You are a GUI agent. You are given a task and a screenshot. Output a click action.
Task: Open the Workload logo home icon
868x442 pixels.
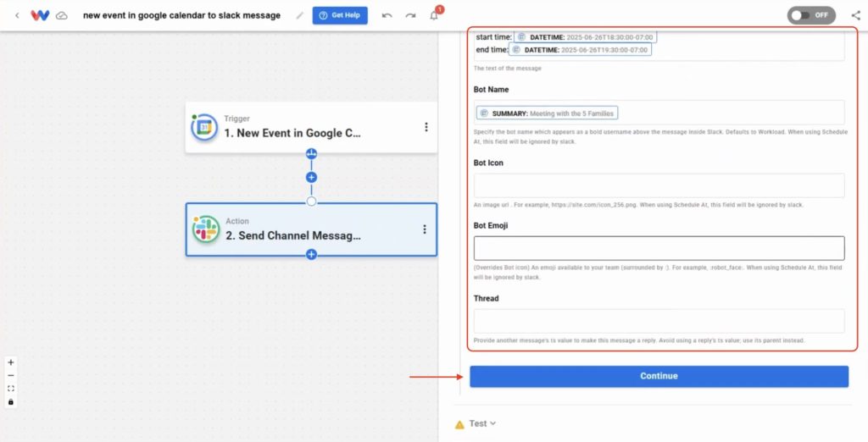[40, 15]
